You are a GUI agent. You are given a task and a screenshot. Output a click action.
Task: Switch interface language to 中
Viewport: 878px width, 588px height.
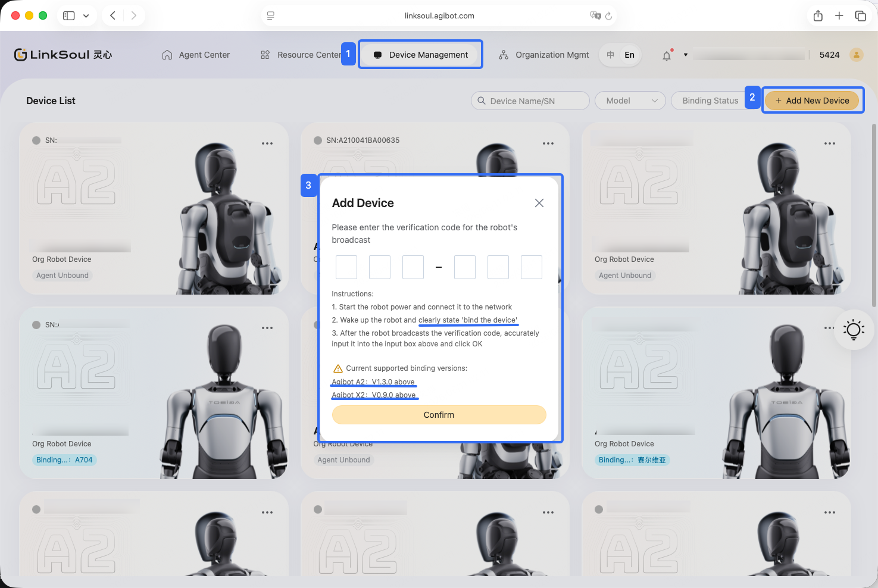click(x=610, y=55)
